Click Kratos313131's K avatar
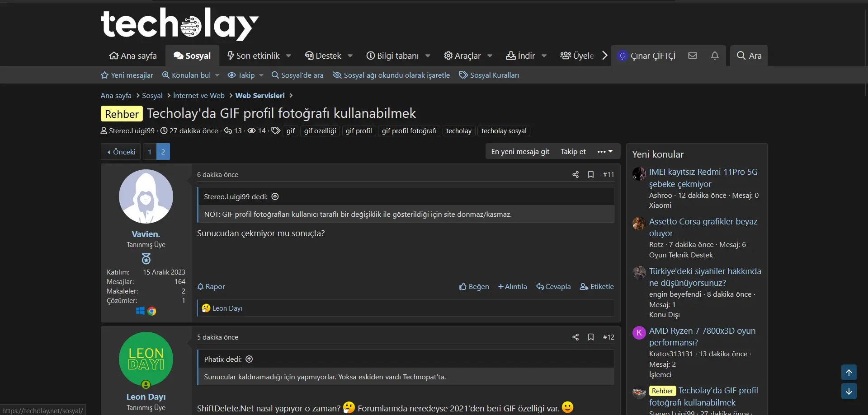This screenshot has height=415, width=868. coord(639,333)
